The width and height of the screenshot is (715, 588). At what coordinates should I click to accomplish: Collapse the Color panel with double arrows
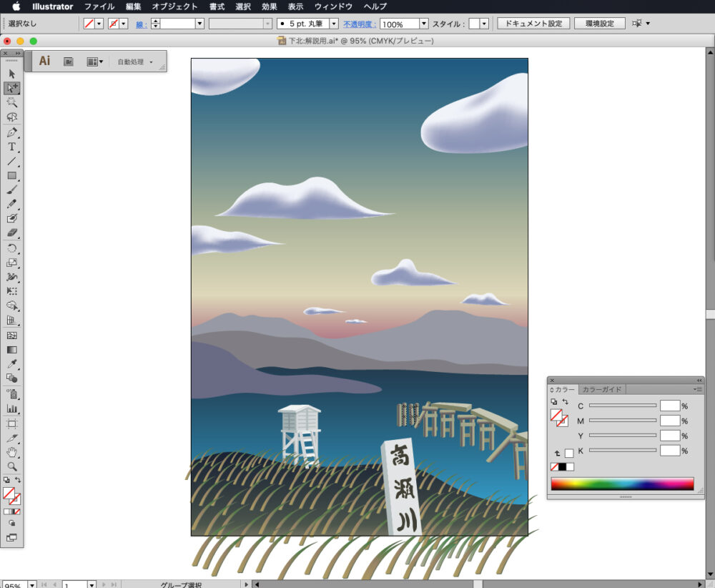pos(699,380)
